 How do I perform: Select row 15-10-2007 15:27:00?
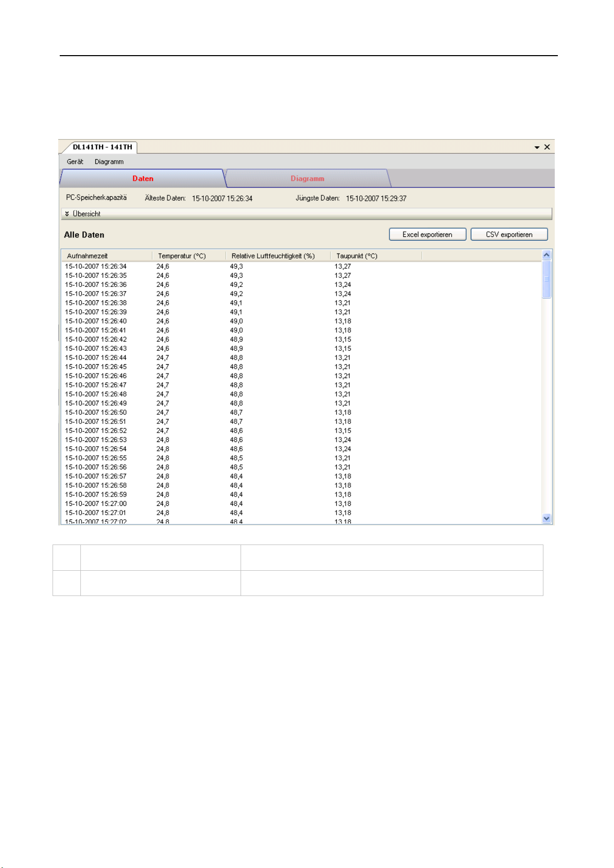301,504
